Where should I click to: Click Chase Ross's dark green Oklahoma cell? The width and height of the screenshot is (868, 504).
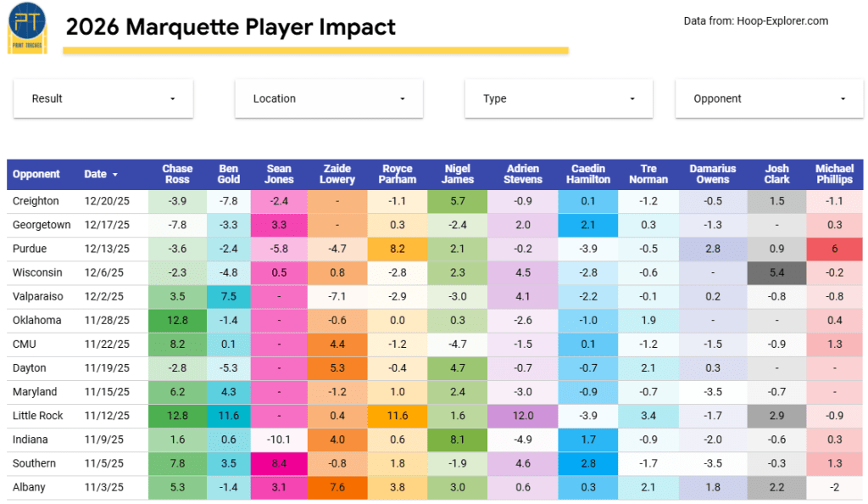click(x=177, y=321)
